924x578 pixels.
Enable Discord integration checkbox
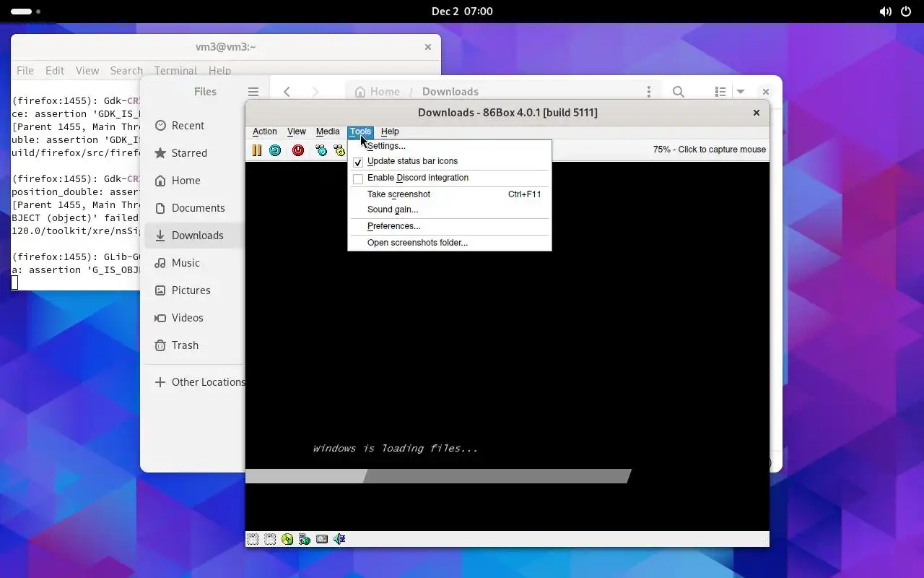pyautogui.click(x=358, y=178)
